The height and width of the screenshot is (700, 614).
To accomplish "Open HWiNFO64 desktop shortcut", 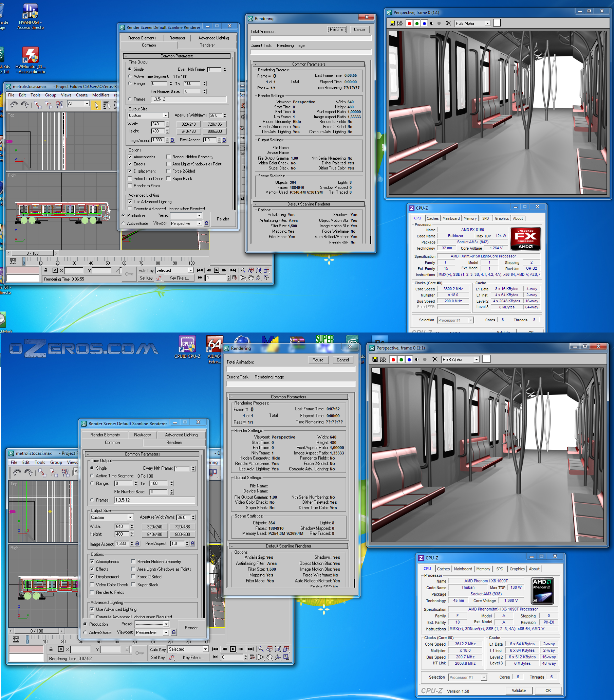I will pyautogui.click(x=31, y=16).
